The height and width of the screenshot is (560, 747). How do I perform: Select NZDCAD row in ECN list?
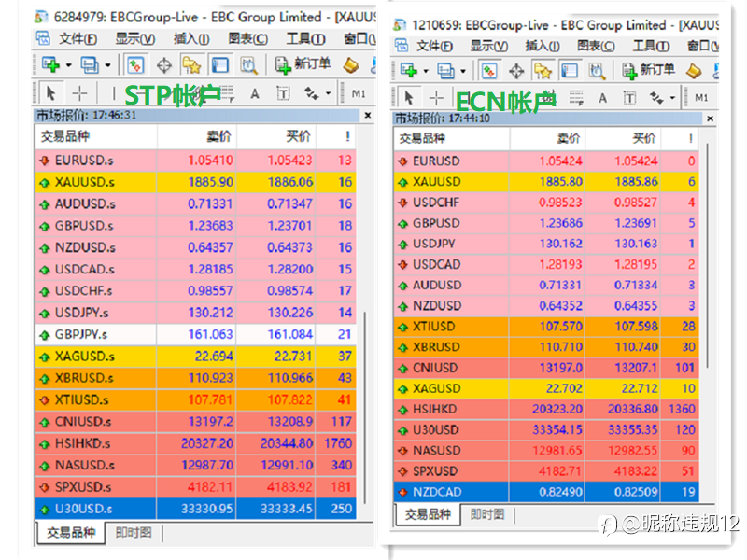tap(546, 492)
